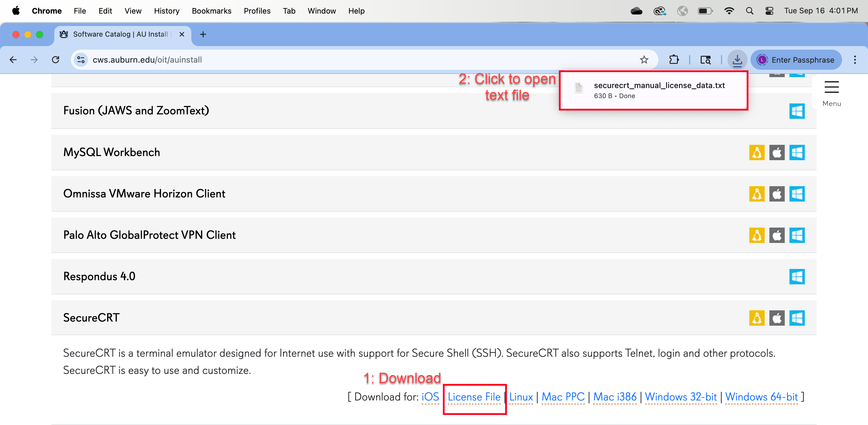Click the License File download link
This screenshot has height=425, width=868.
[x=474, y=397]
